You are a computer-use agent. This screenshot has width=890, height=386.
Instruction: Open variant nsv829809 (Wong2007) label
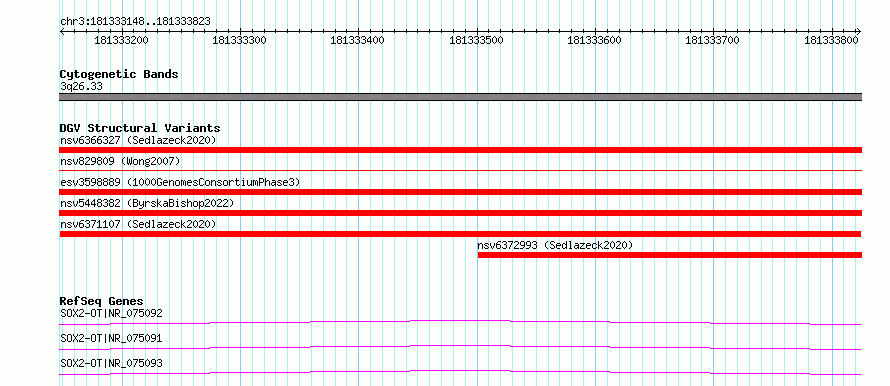click(x=120, y=161)
